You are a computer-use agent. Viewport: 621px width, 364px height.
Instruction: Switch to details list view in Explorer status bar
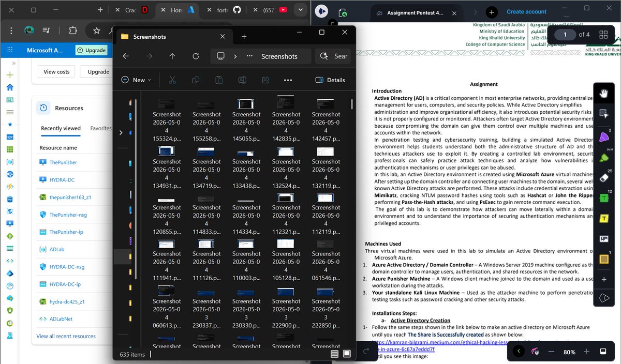[x=334, y=354]
